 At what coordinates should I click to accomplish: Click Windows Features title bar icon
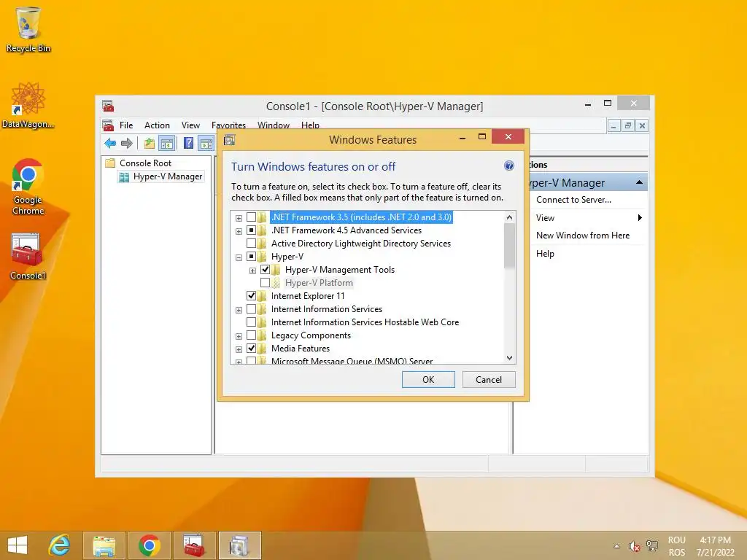(229, 139)
